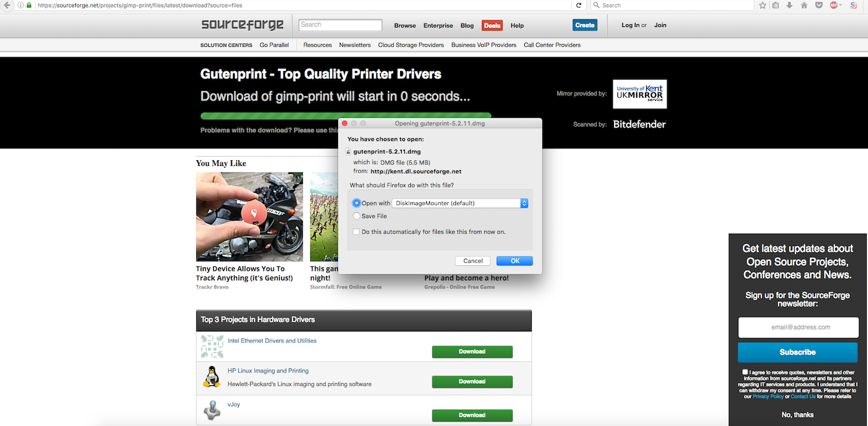Screen dimensions: 868x426
Task: Click the blue Subscribe button
Action: [797, 352]
